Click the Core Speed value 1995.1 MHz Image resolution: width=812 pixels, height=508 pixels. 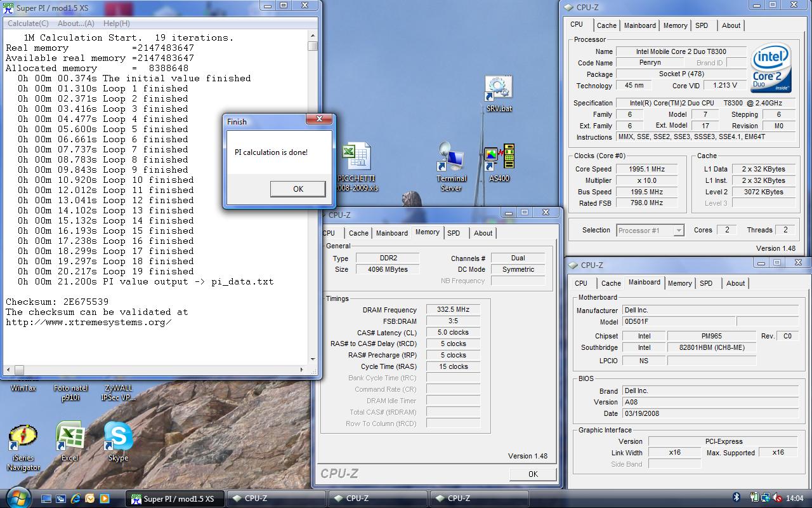click(647, 169)
